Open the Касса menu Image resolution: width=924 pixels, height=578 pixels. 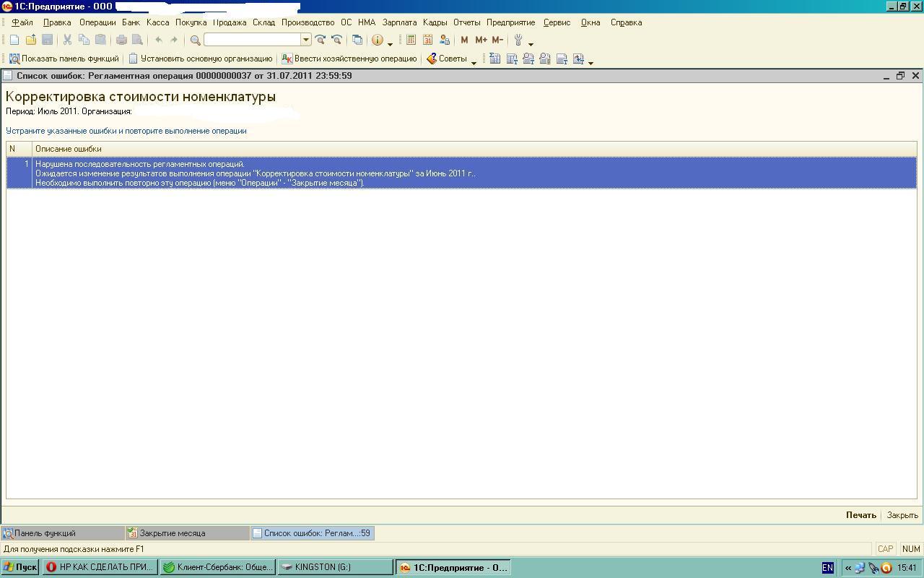click(x=157, y=22)
